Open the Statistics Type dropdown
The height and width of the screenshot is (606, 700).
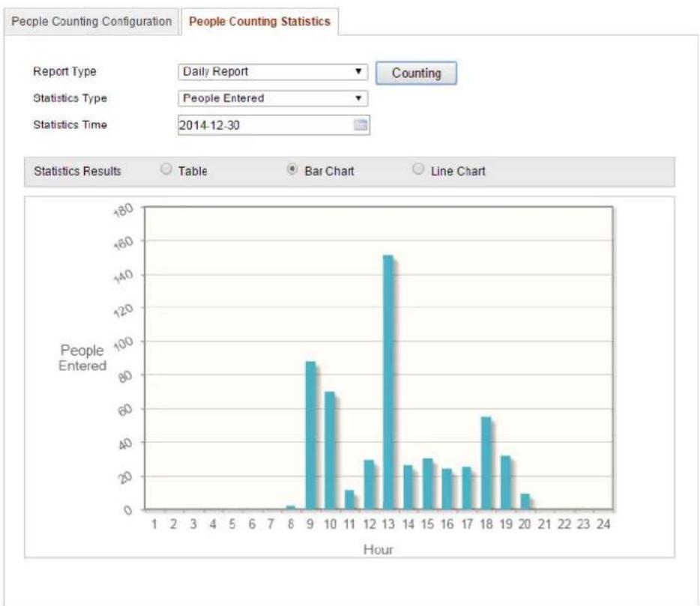[x=273, y=98]
